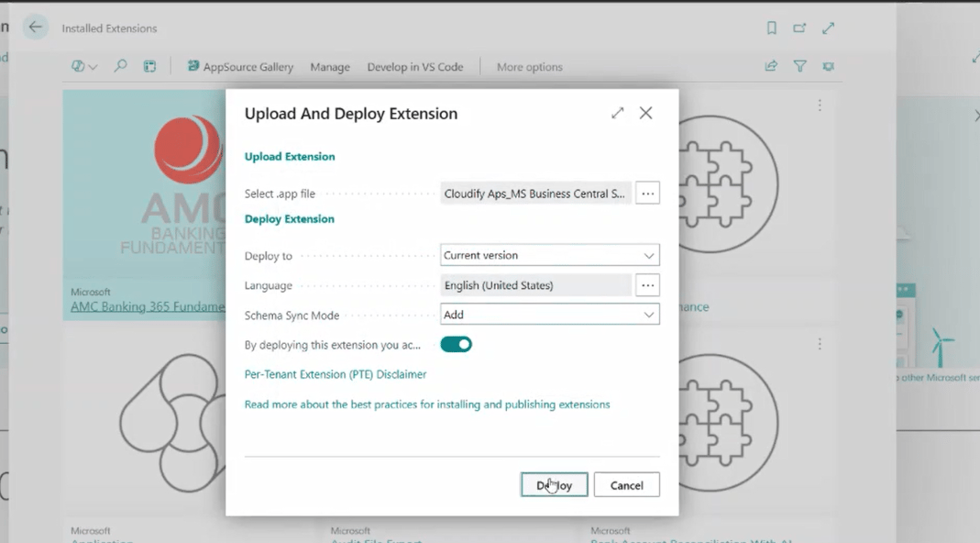Click the top-right puzzle piece extension thumbnail
The image size is (980, 543).
pyautogui.click(x=728, y=184)
